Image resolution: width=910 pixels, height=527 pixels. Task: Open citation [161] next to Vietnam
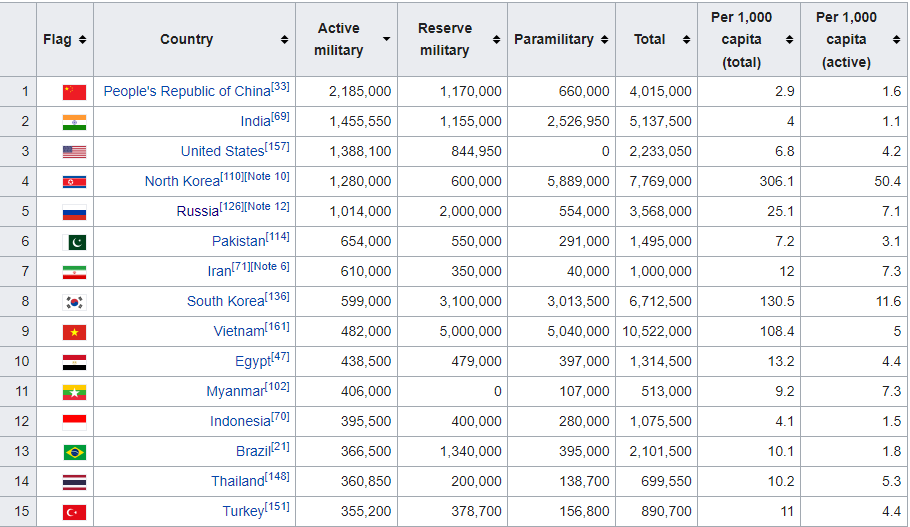277,327
